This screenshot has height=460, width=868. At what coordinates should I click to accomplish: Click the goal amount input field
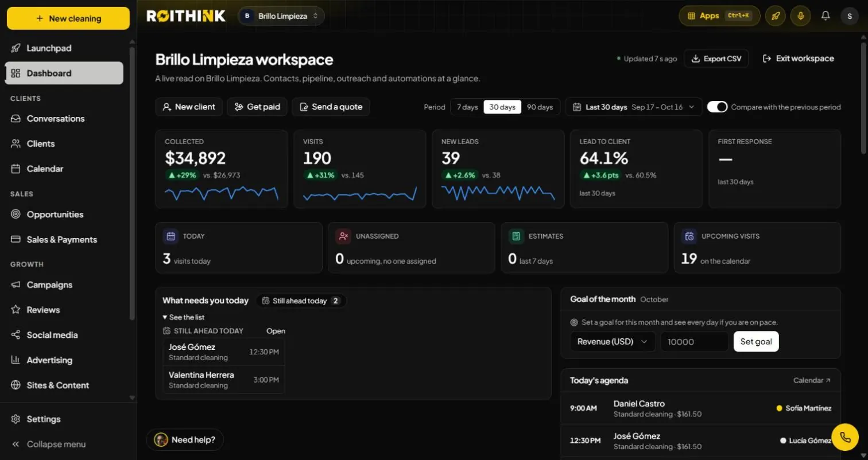(x=695, y=342)
